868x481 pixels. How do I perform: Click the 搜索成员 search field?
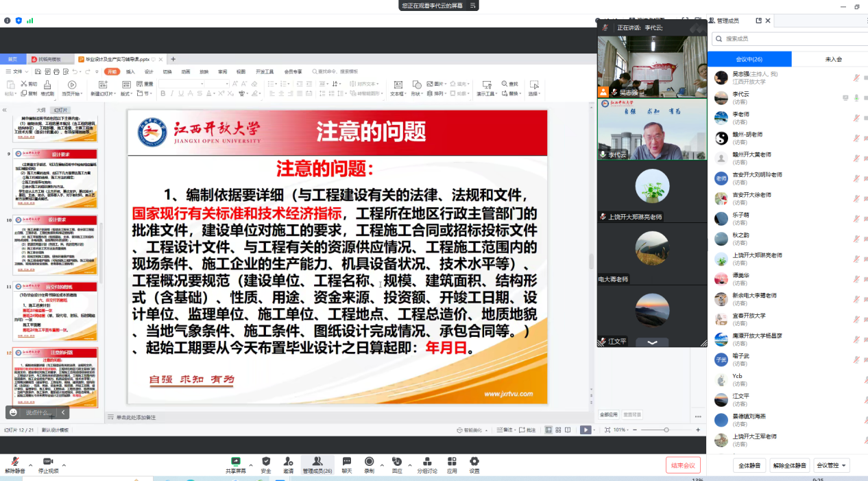click(x=788, y=39)
